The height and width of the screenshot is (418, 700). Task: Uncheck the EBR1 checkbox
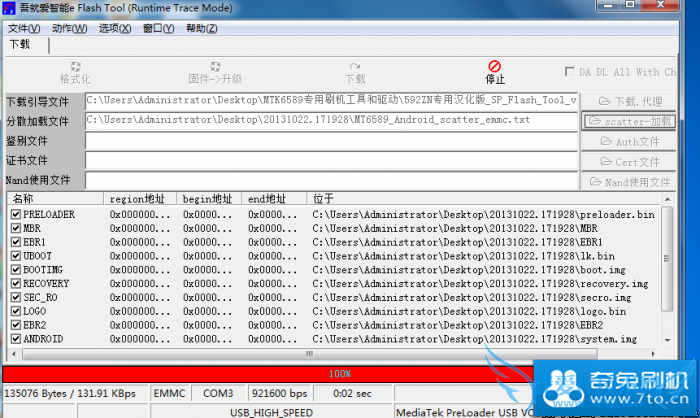tap(16, 242)
